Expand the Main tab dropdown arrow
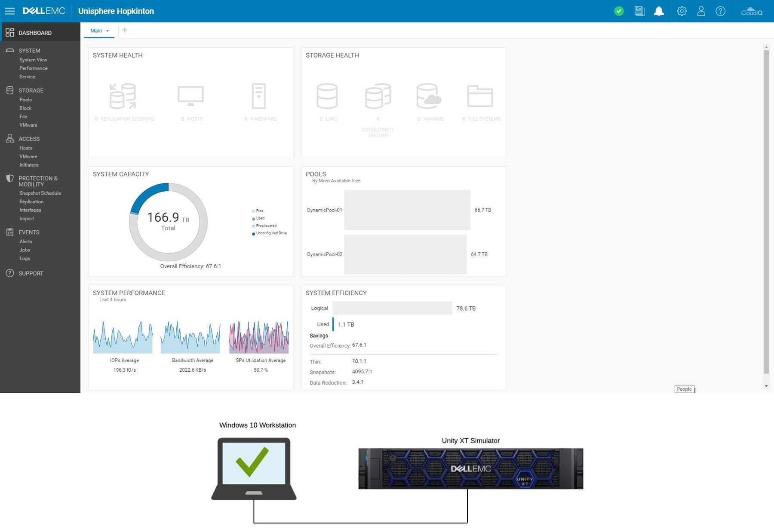 107,31
